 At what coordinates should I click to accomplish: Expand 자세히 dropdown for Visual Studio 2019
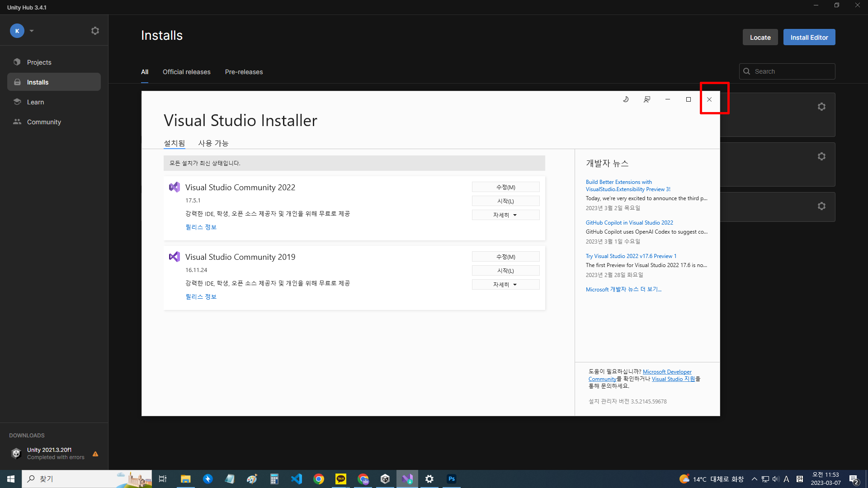(505, 285)
